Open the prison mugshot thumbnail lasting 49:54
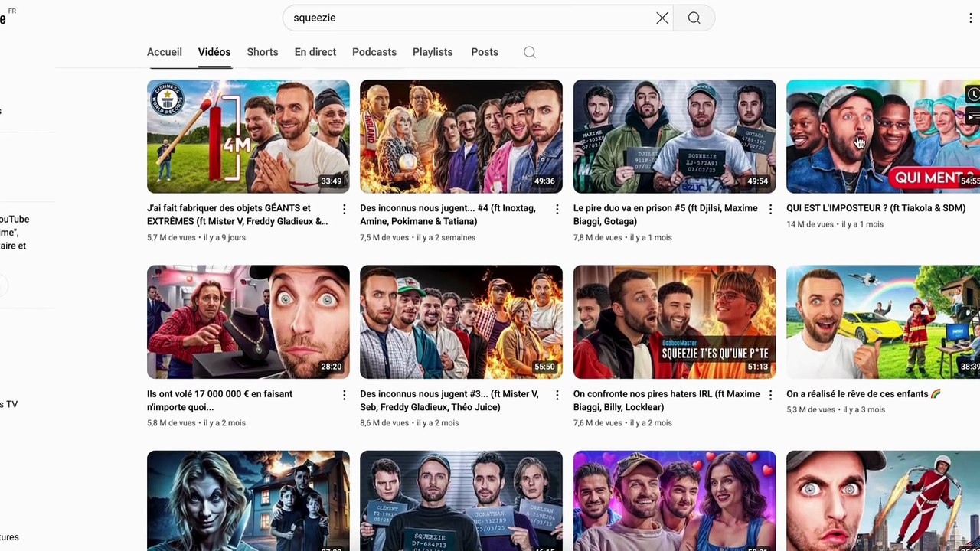The height and width of the screenshot is (551, 980). pos(675,136)
